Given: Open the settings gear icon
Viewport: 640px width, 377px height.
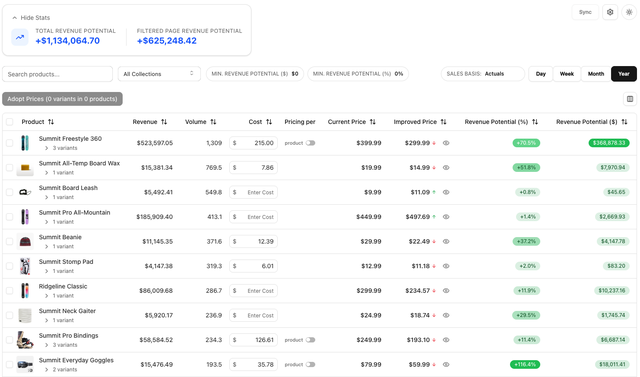Looking at the screenshot, I should (x=610, y=12).
